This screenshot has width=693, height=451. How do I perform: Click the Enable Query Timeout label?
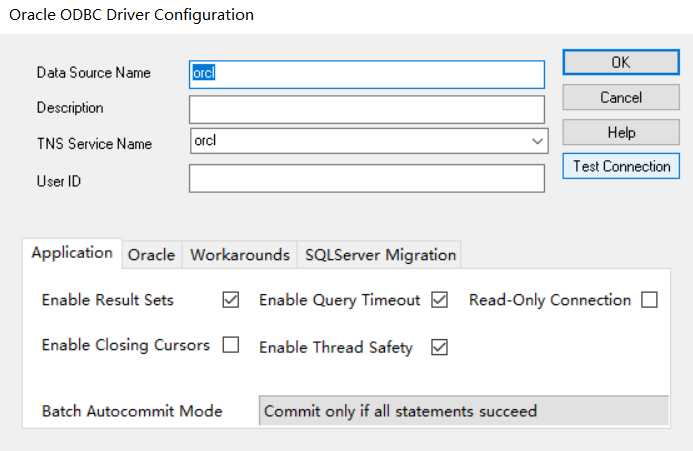(339, 300)
